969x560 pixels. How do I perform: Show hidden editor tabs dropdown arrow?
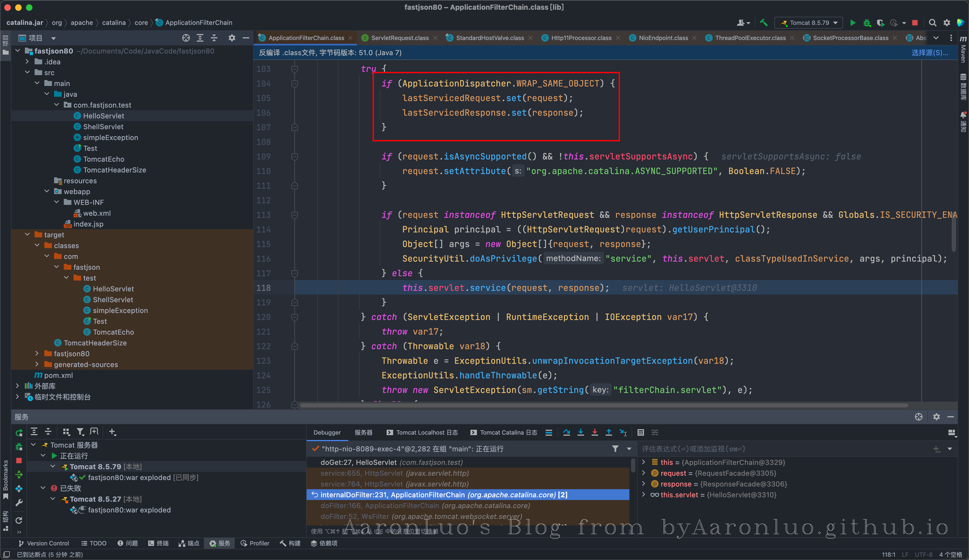936,38
